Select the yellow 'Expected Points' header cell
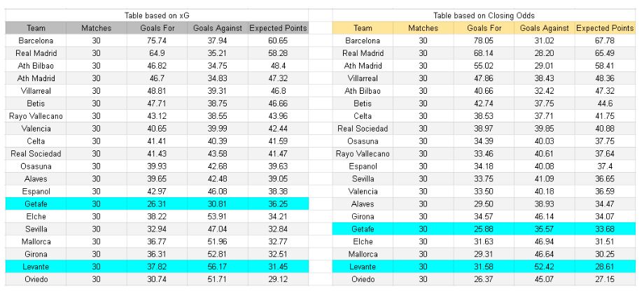The width and height of the screenshot is (644, 291). [x=604, y=28]
